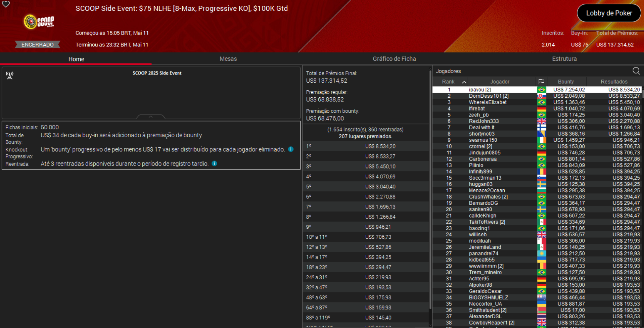Toggle Rank column sort arrow
The image size is (644, 328).
[x=464, y=82]
